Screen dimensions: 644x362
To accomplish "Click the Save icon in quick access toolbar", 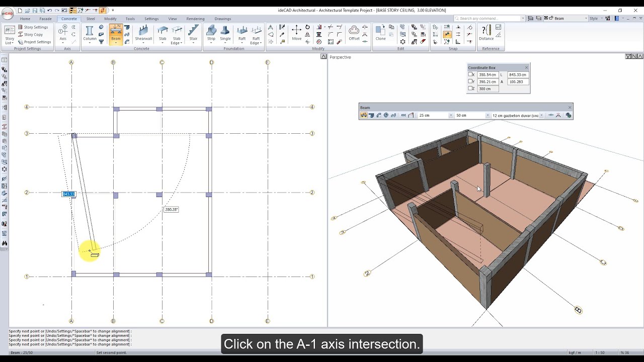I will [x=35, y=10].
